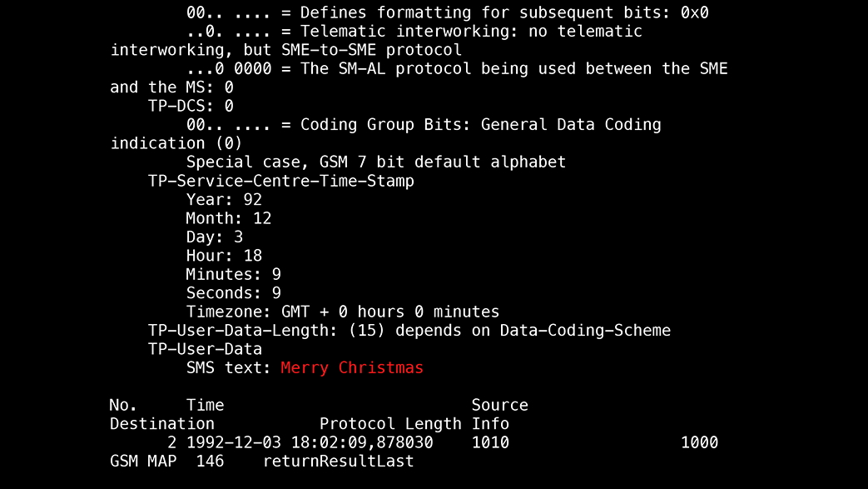Select the TP-Service-Centre-Time-Stamp line
Viewport: 868px width, 489px height.
(280, 182)
